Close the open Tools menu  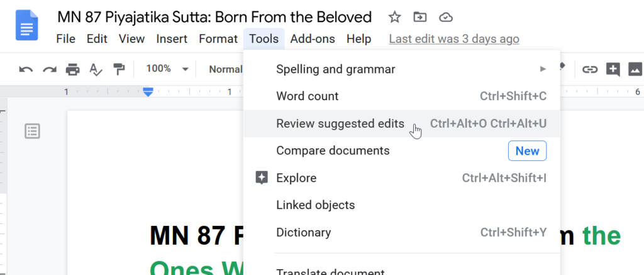click(264, 39)
